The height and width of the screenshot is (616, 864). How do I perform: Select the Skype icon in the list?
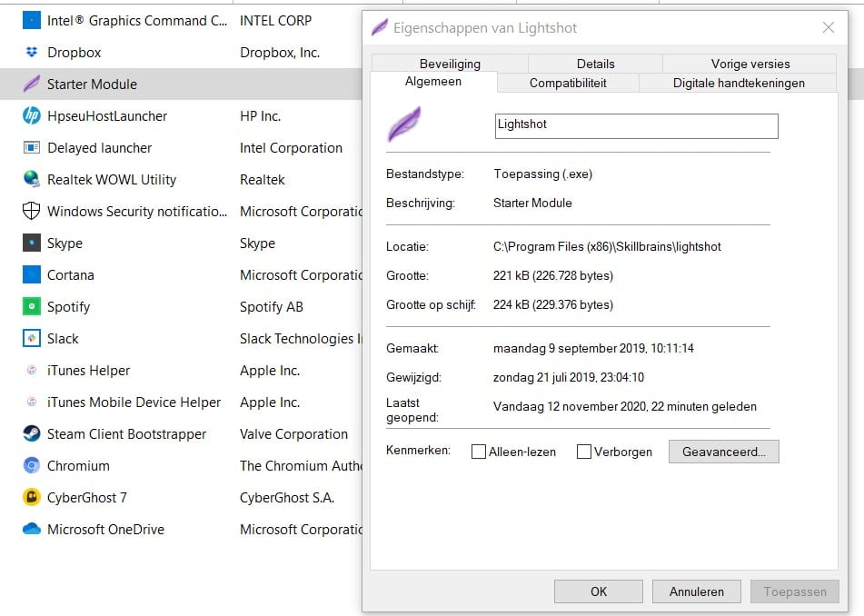pos(32,243)
